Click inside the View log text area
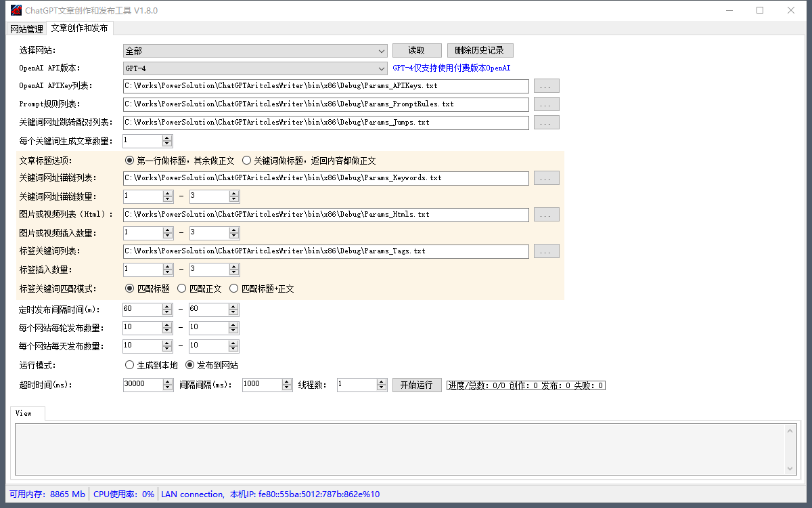This screenshot has width=812, height=508. point(400,450)
